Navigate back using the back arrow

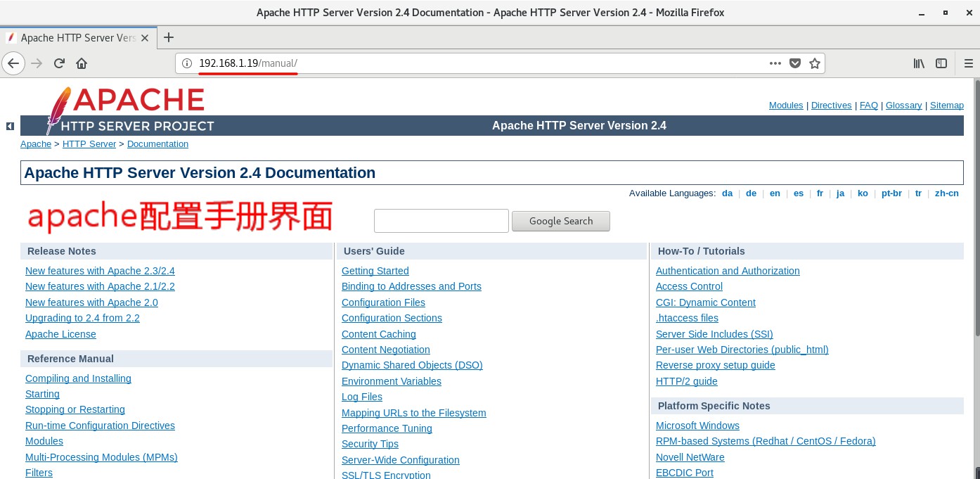(x=13, y=63)
